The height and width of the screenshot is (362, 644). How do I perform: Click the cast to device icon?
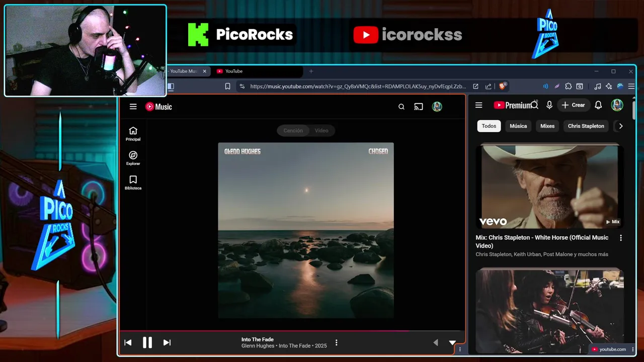point(419,107)
